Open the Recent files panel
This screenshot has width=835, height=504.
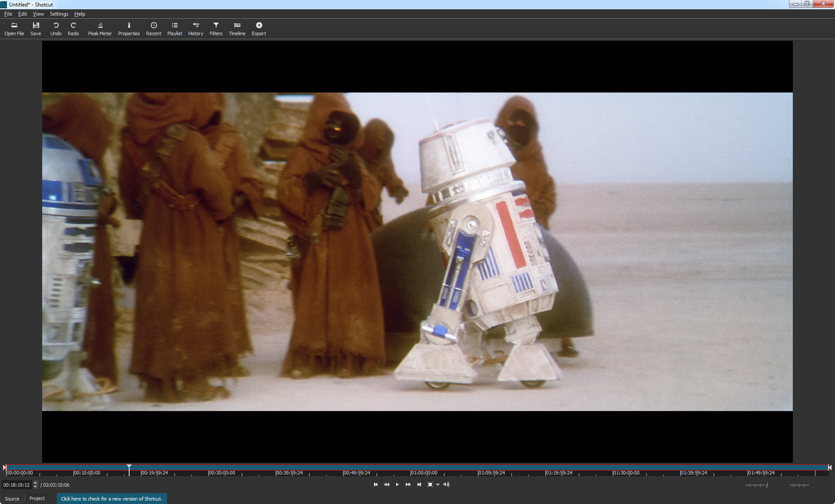point(154,29)
